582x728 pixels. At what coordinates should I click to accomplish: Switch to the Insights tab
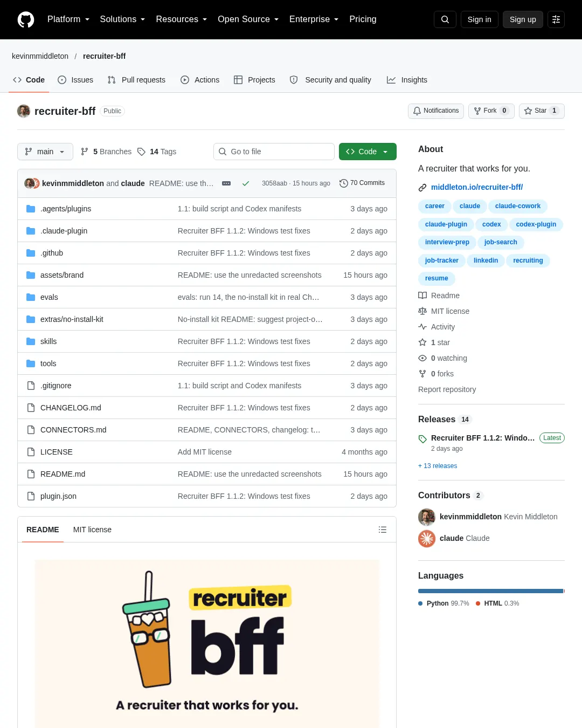click(x=407, y=80)
